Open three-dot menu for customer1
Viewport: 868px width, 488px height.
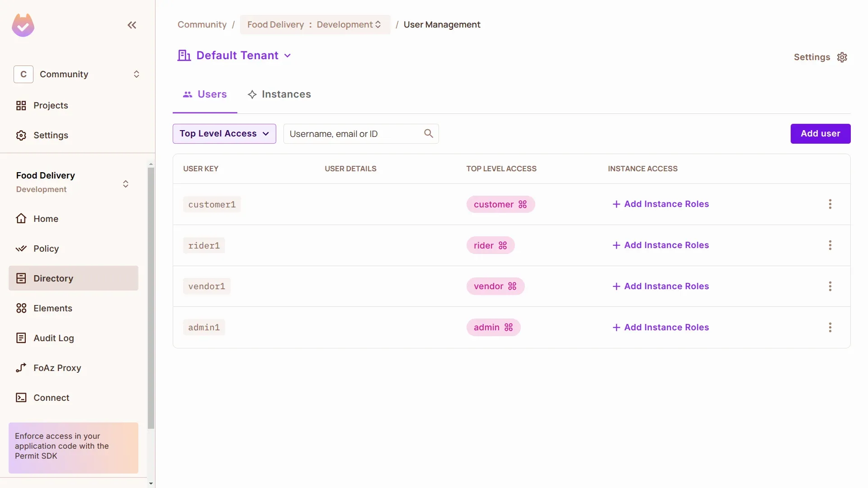830,204
